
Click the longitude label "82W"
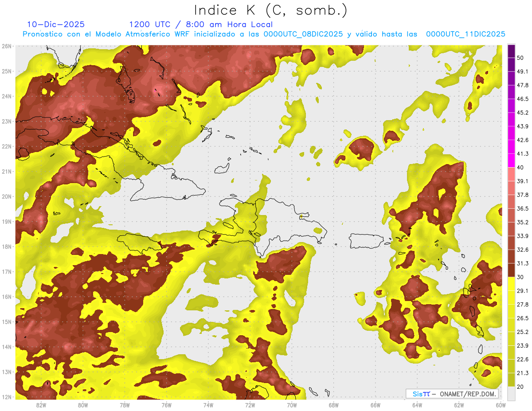(41, 405)
